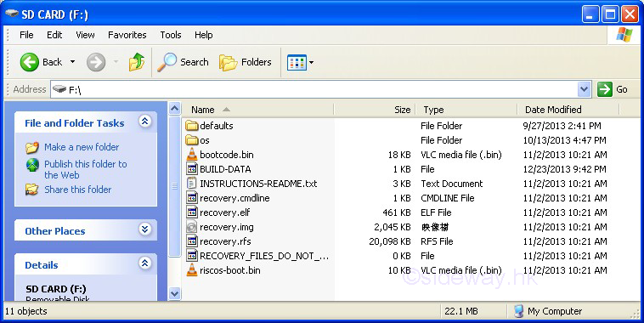Viewport: 644px width, 323px height.
Task: Click the Share this folder link
Action: (x=77, y=190)
